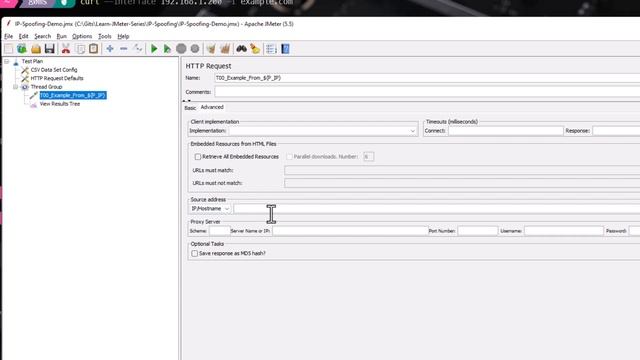640x360 pixels.
Task: Click the Response timeout field
Action: (616, 131)
